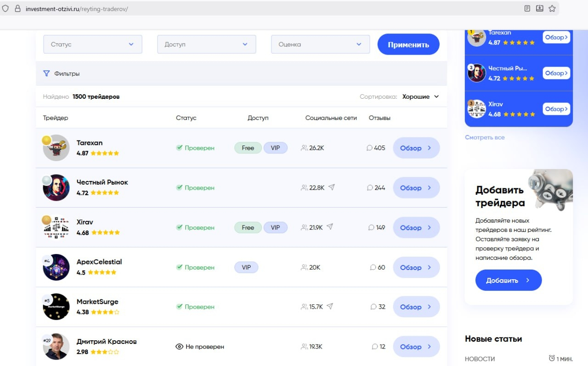Click comment bubble icon next to 244
This screenshot has width=588, height=366.
(370, 187)
